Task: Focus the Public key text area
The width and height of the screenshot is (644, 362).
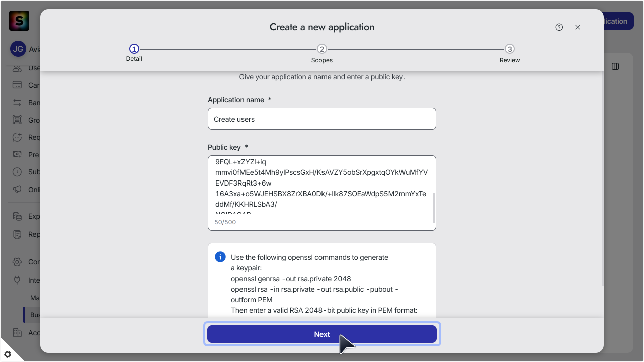Action: coord(322,193)
